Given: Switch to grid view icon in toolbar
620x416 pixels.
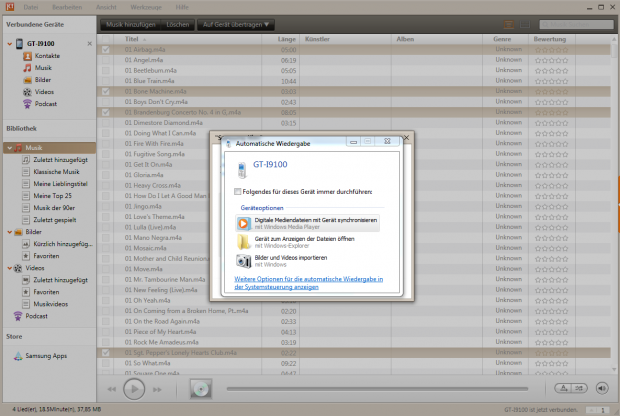Looking at the screenshot, I should pos(525,25).
